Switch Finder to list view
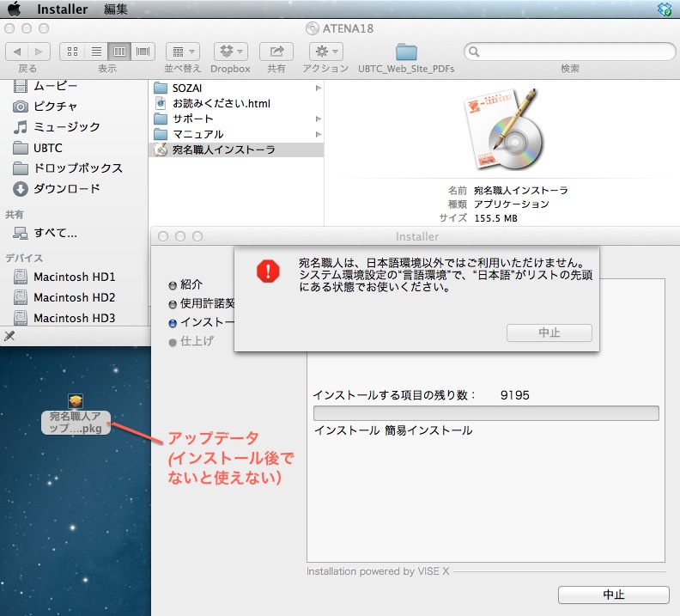 pos(96,52)
